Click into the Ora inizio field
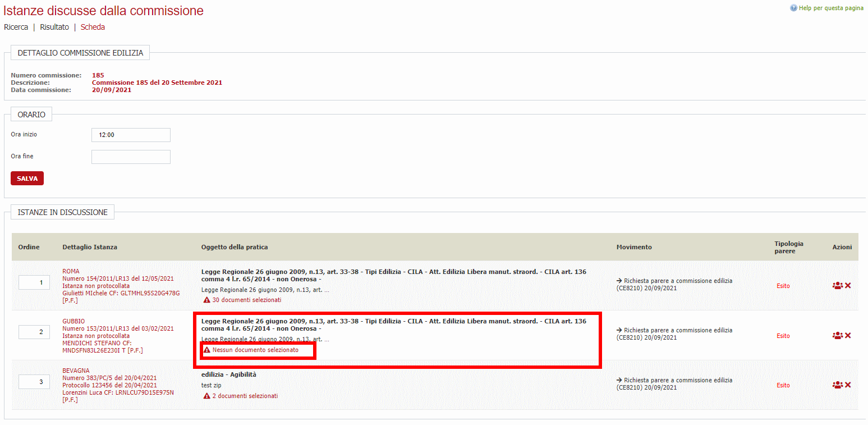This screenshot has height=425, width=868. tap(131, 135)
